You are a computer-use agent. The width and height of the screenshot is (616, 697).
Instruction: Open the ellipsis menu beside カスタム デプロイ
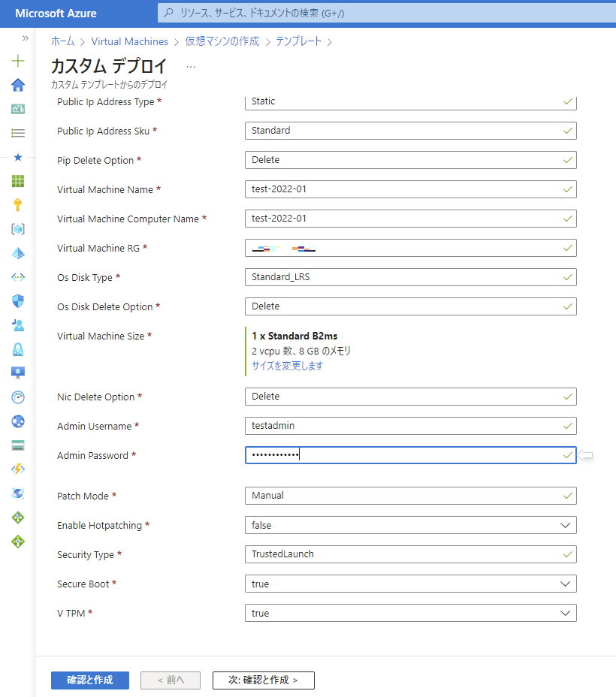pos(191,67)
